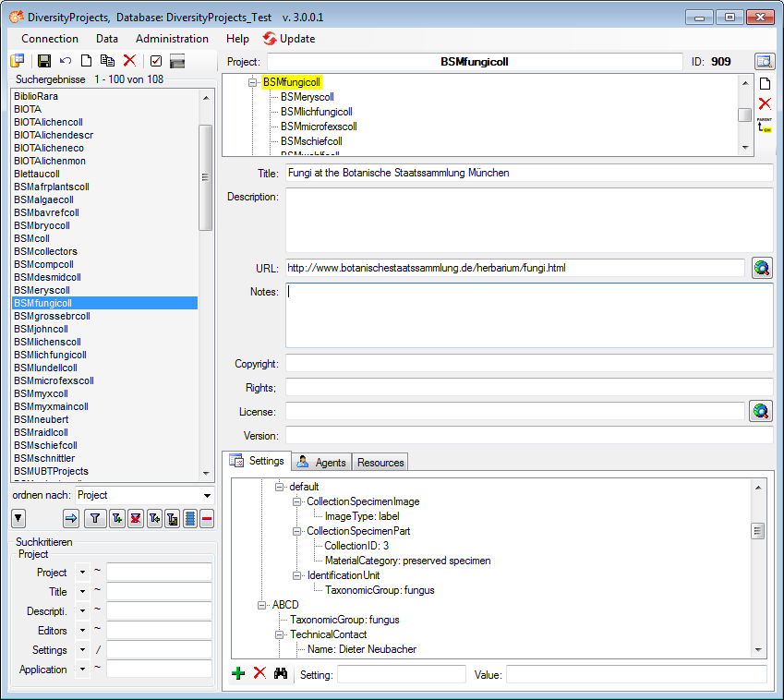Save the query using filter floppy icon
784x700 pixels.
[x=173, y=518]
